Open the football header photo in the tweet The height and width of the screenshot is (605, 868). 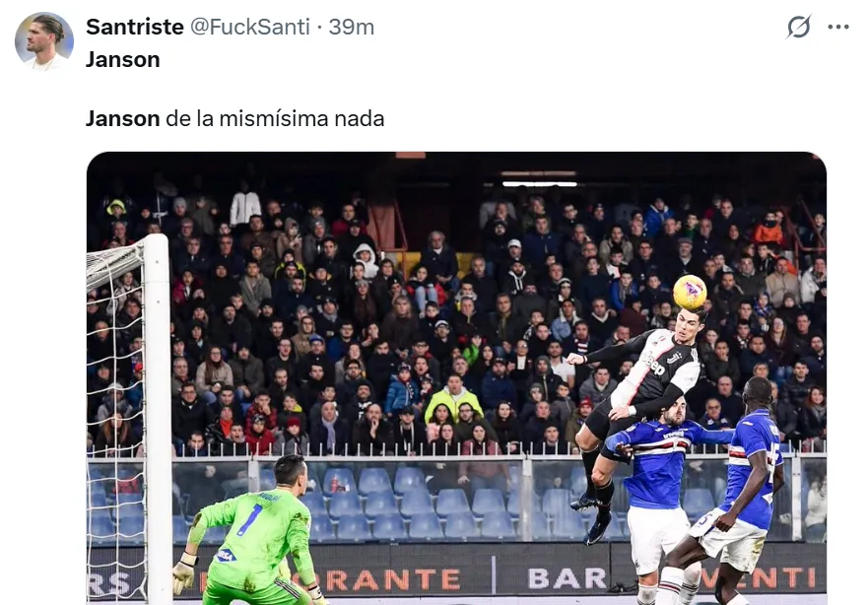pyautogui.click(x=457, y=378)
